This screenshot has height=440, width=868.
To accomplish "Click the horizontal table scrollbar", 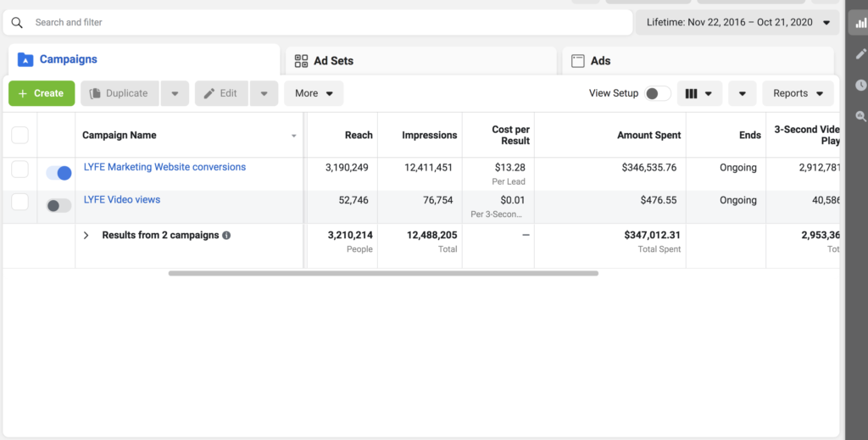I will click(383, 273).
